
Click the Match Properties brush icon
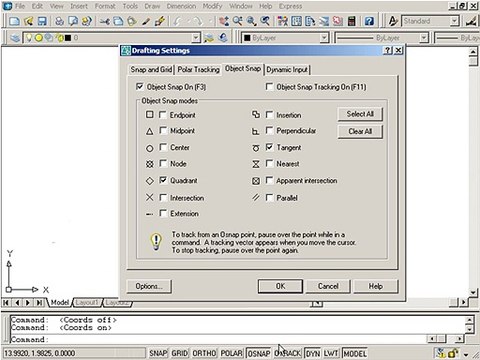point(146,21)
